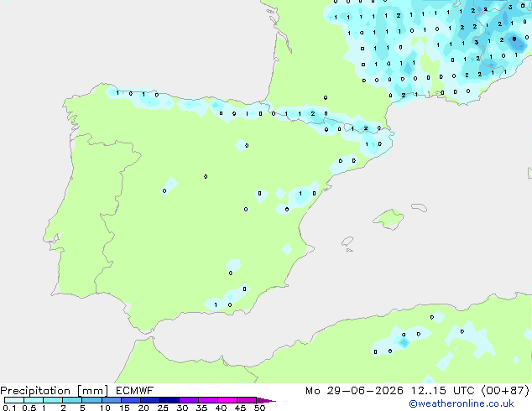Pick the dark navy swatch between 25 and 30
Viewport: 532px width, 411px height.
tap(170, 400)
